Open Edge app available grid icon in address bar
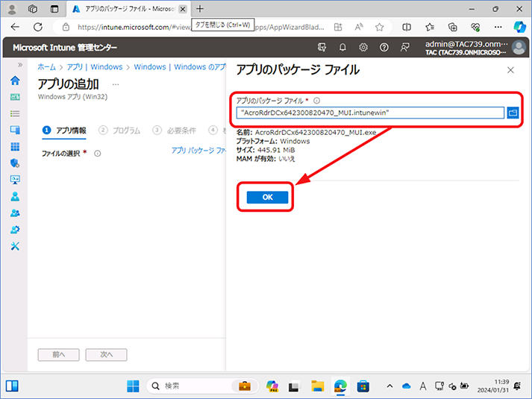Screen dimensions: 532x399 click(x=338, y=27)
